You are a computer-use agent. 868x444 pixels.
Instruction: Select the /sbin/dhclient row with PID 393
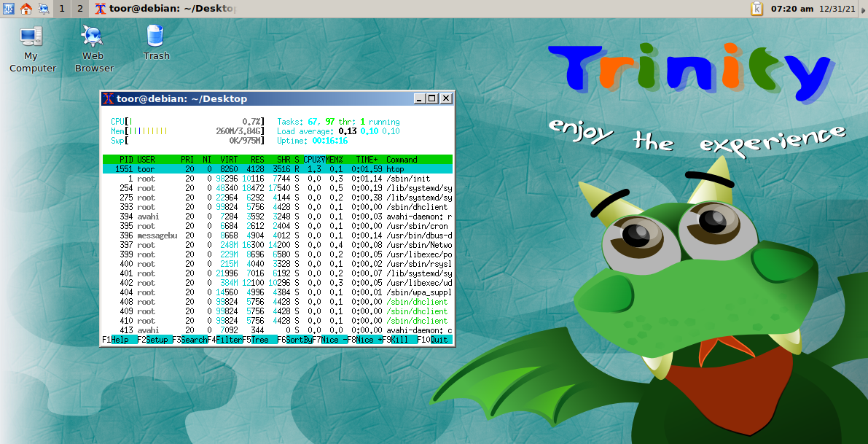click(x=278, y=206)
